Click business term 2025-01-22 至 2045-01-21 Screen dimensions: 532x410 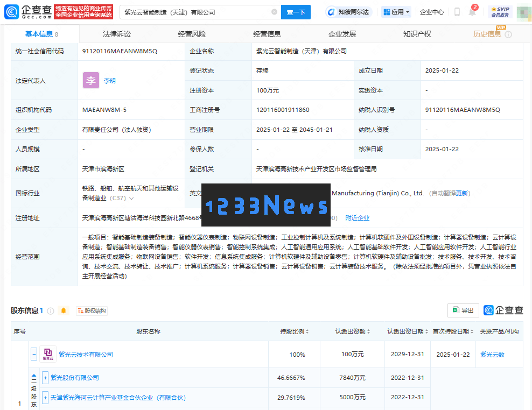pos(294,130)
